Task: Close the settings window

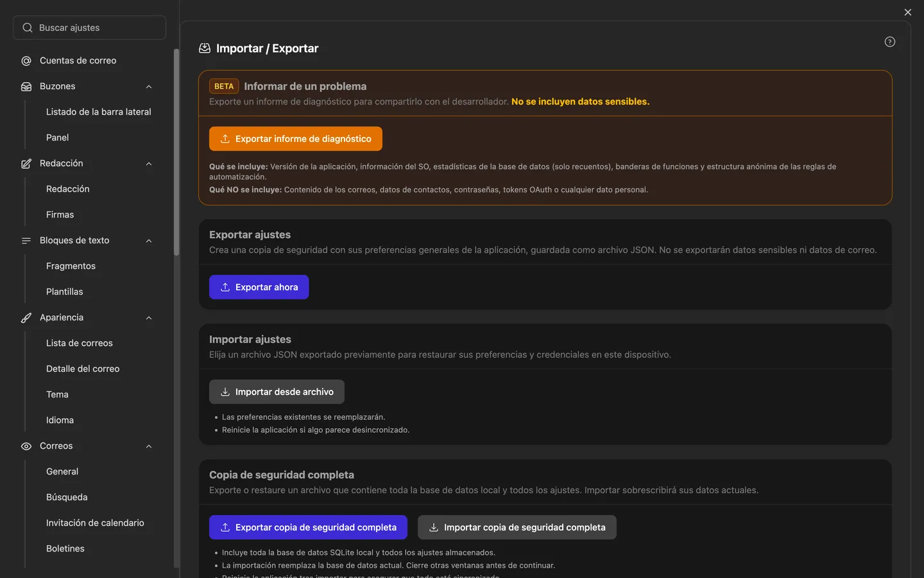Action: coord(908,12)
